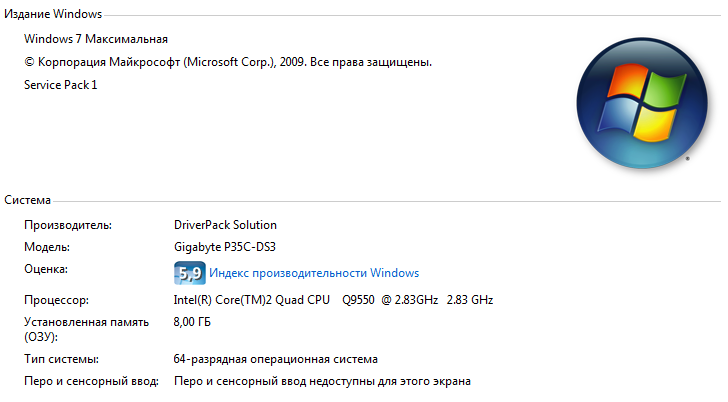Click the Windows 7 Максимальная edition text
The height and width of the screenshot is (402, 728).
96,39
